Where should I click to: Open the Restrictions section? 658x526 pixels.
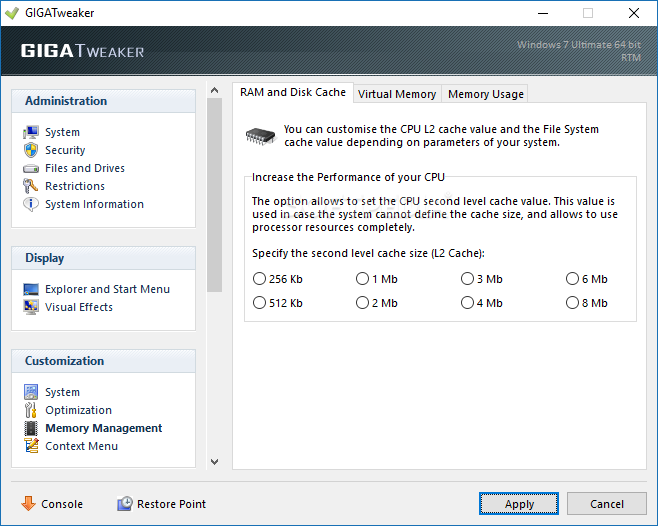click(75, 186)
